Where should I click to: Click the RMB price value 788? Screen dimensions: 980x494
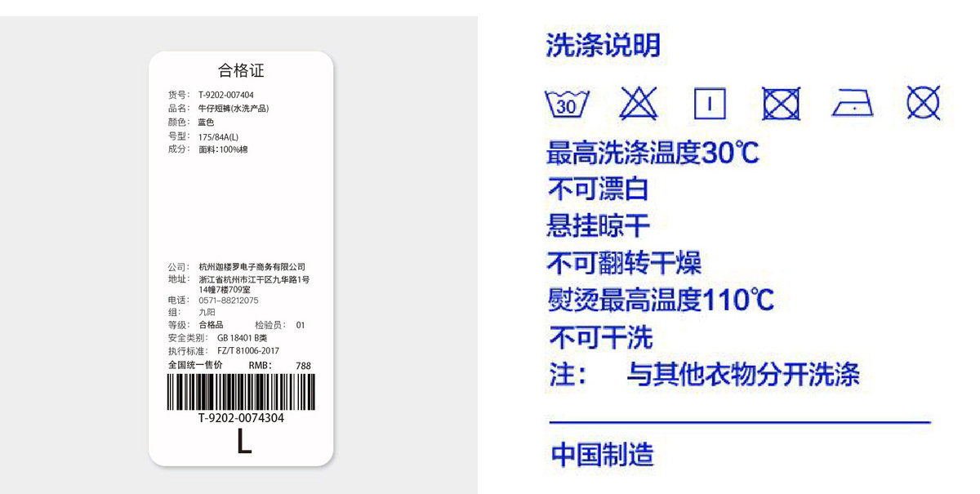pos(303,366)
